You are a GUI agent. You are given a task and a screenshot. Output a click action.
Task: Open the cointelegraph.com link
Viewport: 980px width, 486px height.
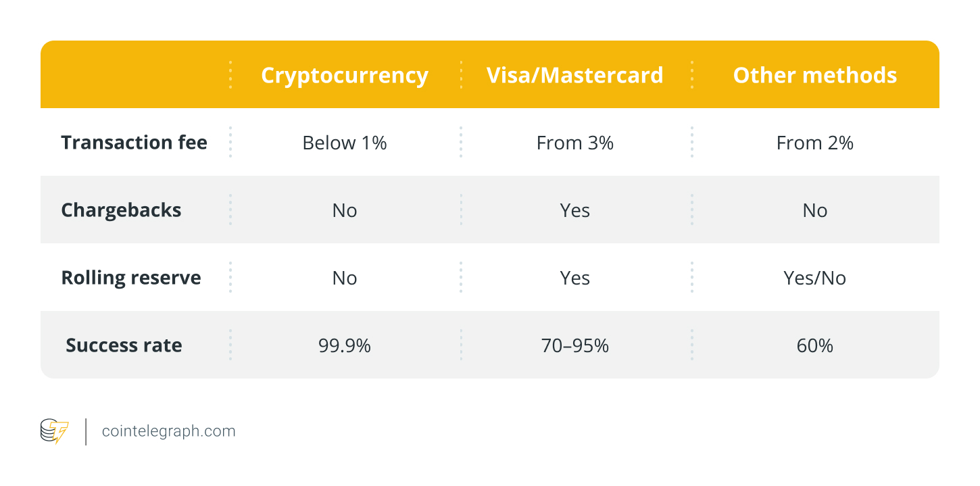(x=168, y=431)
